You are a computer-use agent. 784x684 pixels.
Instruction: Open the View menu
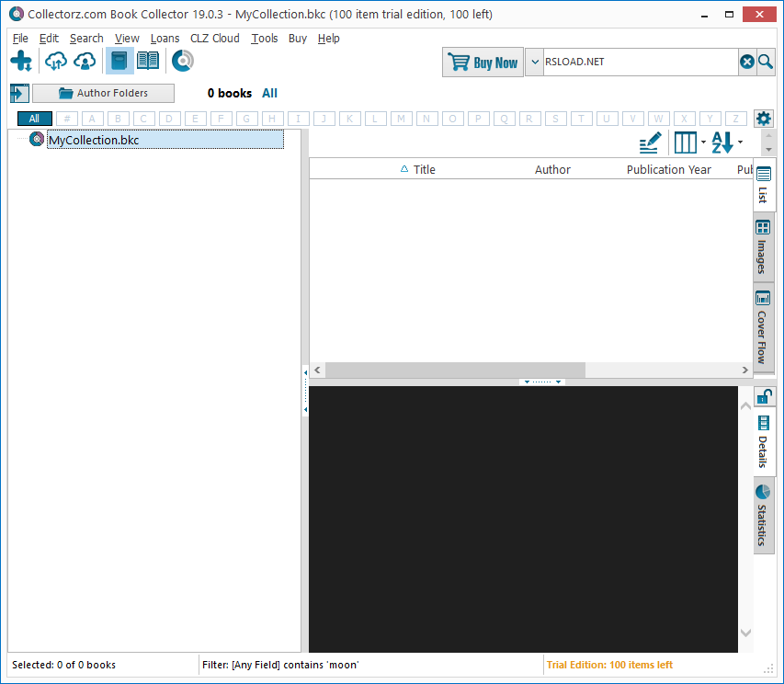click(x=127, y=38)
